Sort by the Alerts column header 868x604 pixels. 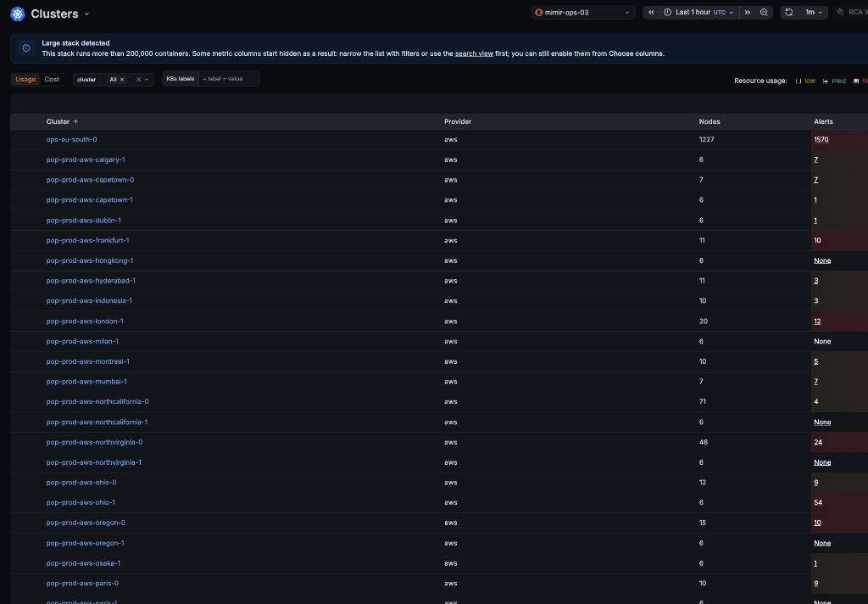(823, 121)
